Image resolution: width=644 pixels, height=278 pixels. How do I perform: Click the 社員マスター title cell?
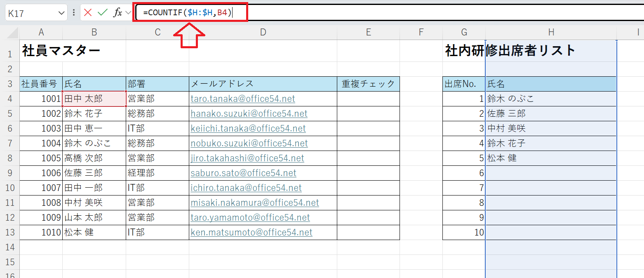61,51
